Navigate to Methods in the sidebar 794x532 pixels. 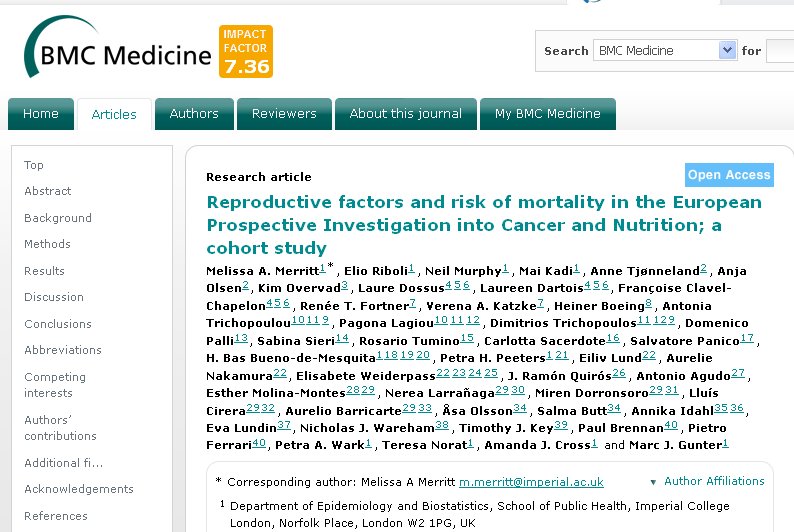click(47, 244)
